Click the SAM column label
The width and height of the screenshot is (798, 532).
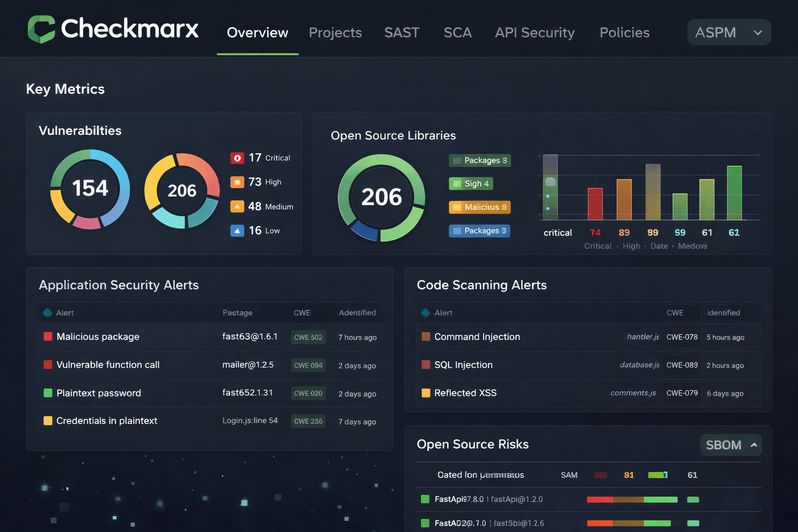pyautogui.click(x=569, y=475)
